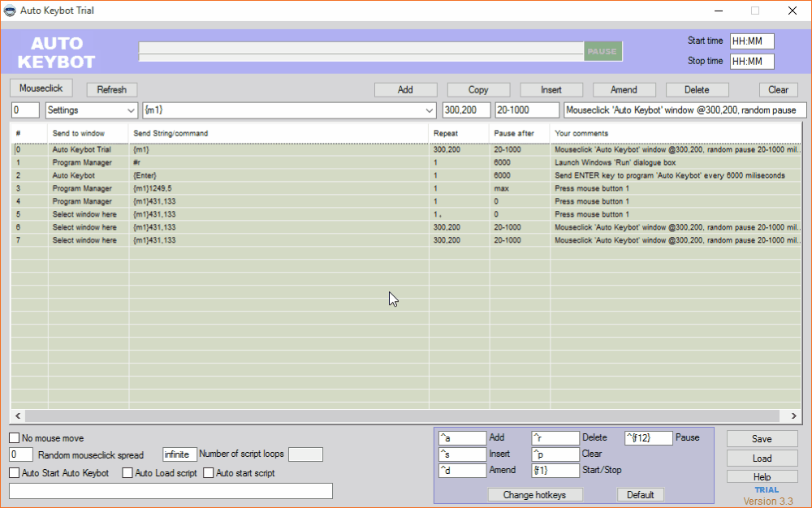The image size is (812, 508).
Task: Click the Stop time field
Action: point(752,61)
